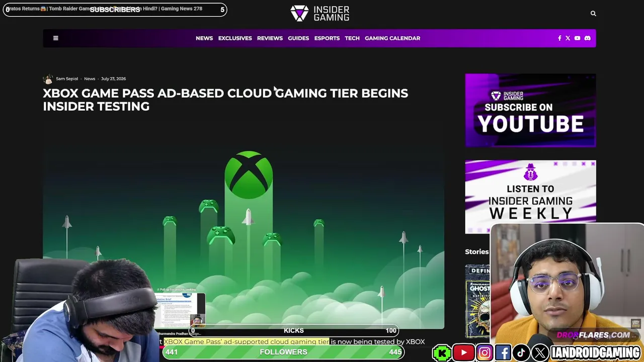Click Sam Sepiol's author avatar

click(48, 79)
